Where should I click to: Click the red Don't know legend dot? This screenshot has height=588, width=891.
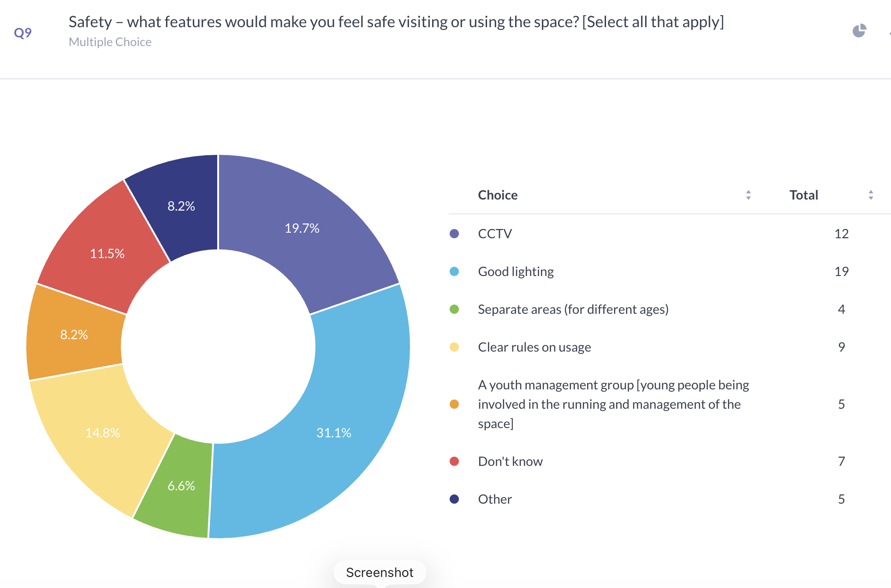click(454, 461)
